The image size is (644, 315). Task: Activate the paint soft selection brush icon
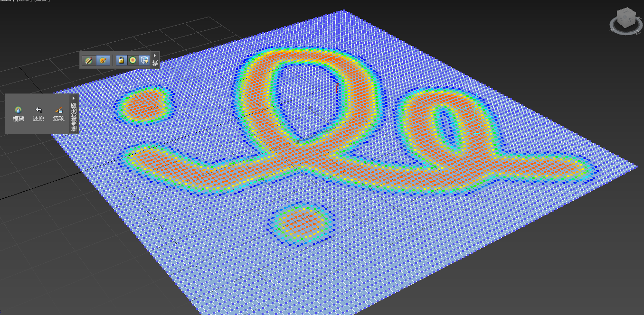click(x=103, y=60)
